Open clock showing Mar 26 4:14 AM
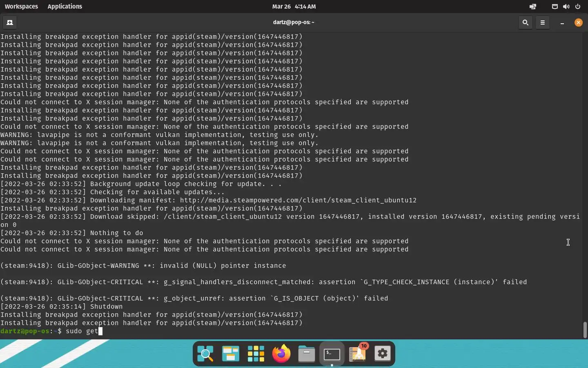Viewport: 588px width, 368px height. (x=294, y=7)
